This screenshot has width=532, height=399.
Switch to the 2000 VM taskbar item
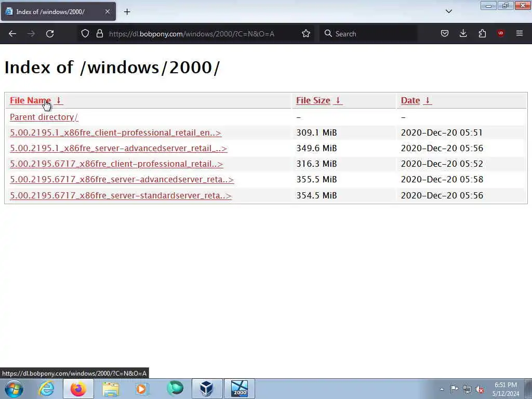pos(240,389)
